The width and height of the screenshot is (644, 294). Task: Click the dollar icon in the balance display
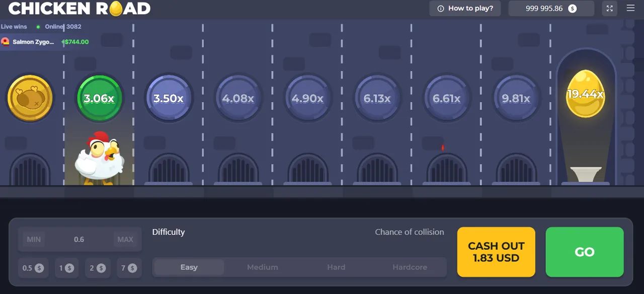tap(571, 9)
